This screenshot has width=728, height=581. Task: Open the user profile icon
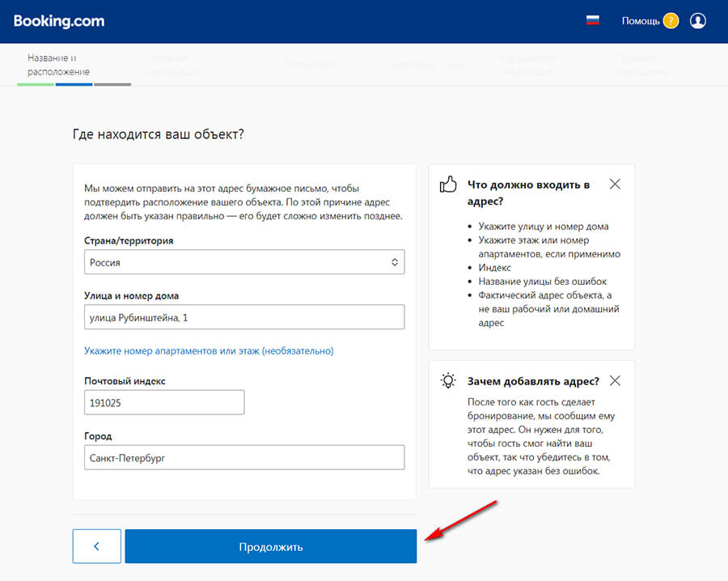[698, 21]
